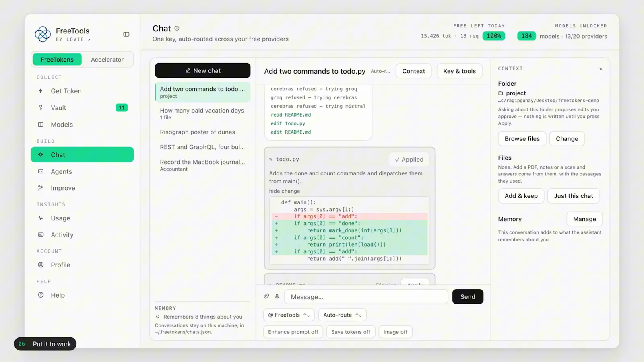Toggle Enhance prompt off
This screenshot has height=362, width=644.
click(x=293, y=332)
